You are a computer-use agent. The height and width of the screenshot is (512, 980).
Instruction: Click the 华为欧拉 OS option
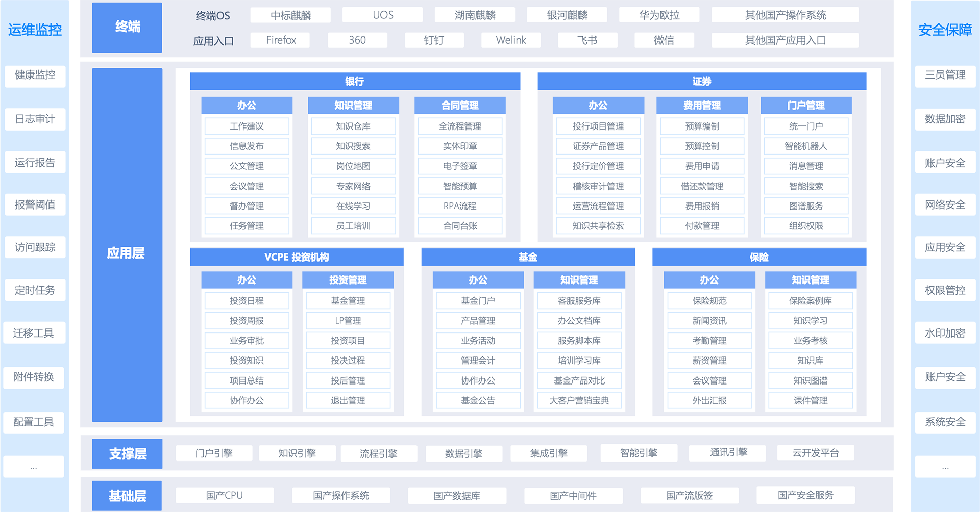659,15
